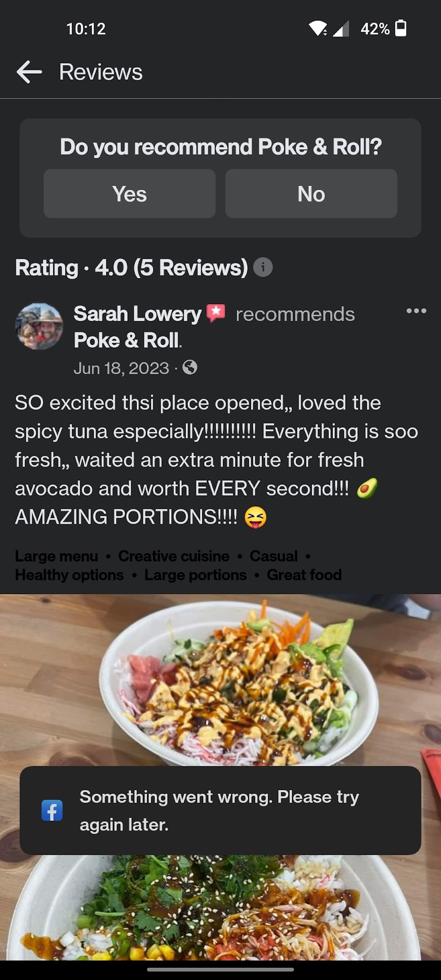This screenshot has height=980, width=441.
Task: Tap the recommendation star badge icon
Action: pyautogui.click(x=216, y=313)
